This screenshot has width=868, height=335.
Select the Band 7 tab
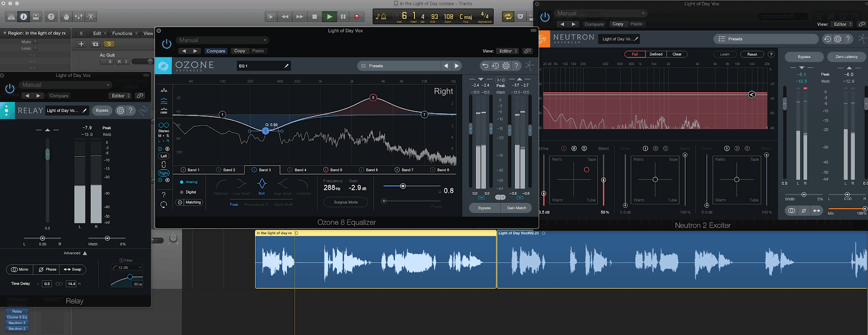pos(404,170)
